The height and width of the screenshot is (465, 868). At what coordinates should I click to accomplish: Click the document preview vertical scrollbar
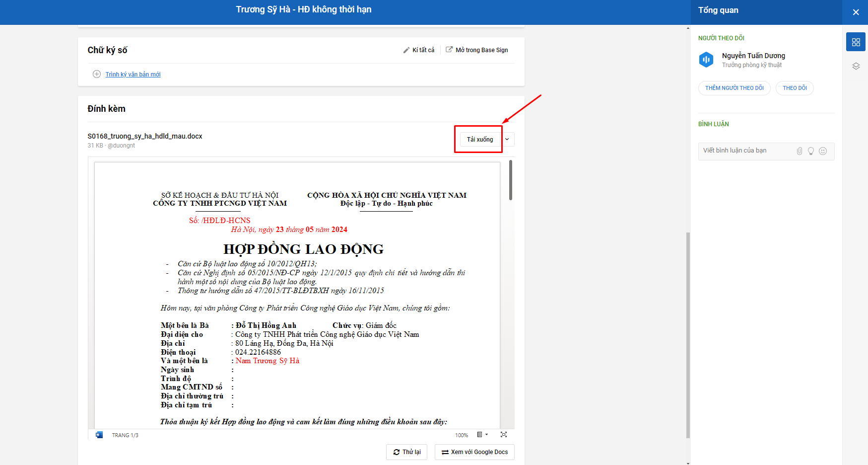pos(511,180)
